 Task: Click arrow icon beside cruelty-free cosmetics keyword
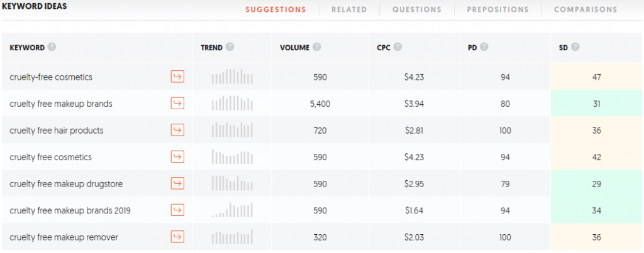(x=177, y=77)
